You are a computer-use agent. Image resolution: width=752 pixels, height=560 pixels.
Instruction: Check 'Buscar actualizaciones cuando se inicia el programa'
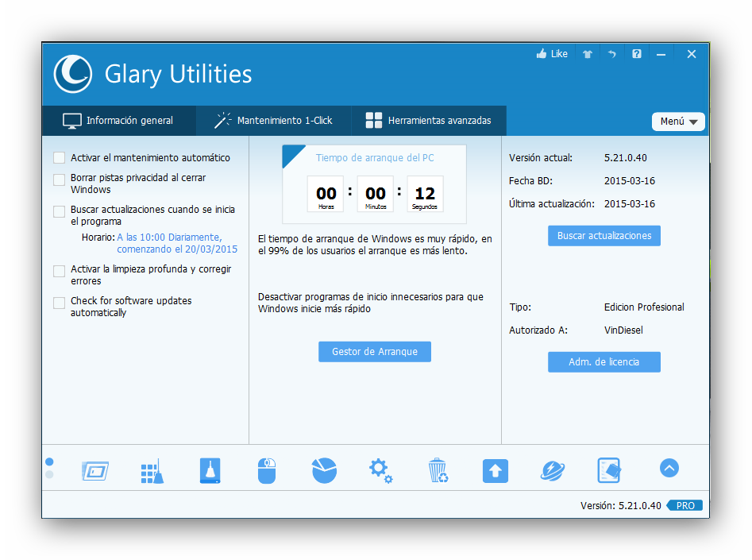pos(59,211)
